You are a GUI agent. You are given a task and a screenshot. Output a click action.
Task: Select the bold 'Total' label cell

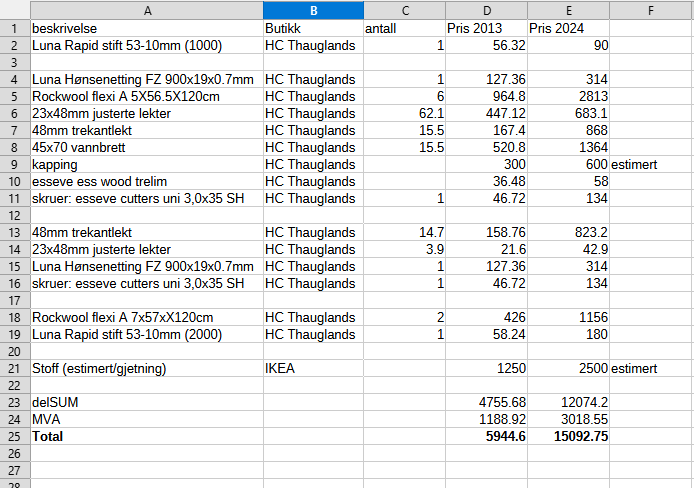coord(147,436)
